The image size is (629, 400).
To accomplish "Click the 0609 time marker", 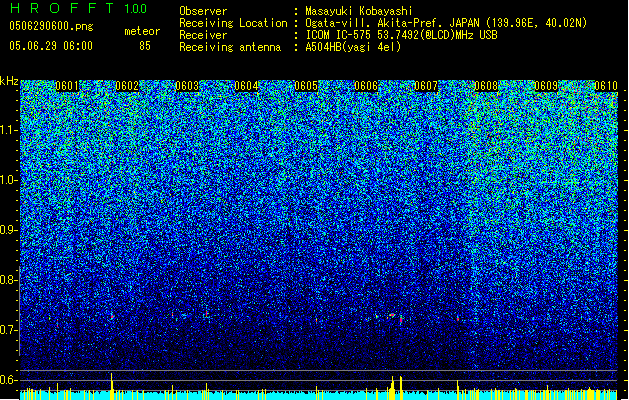I will click(x=546, y=86).
